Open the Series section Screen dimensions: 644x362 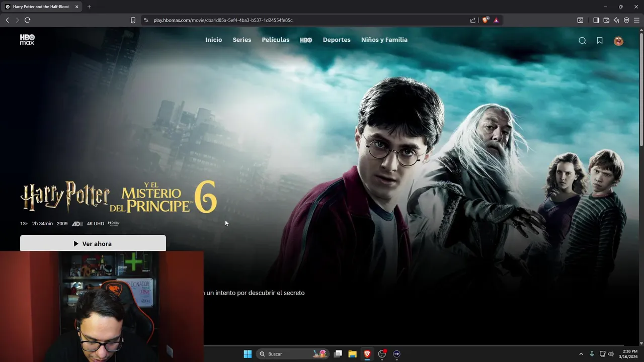coord(242,40)
